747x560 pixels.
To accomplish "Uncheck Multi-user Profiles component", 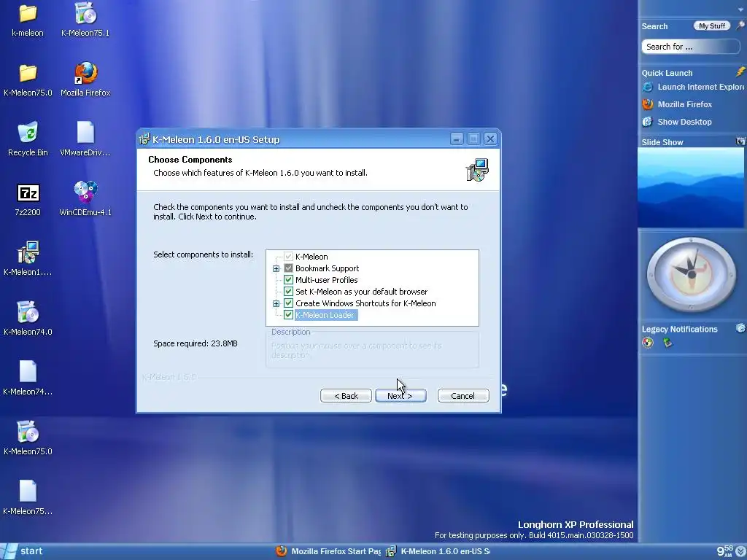I will (x=288, y=279).
